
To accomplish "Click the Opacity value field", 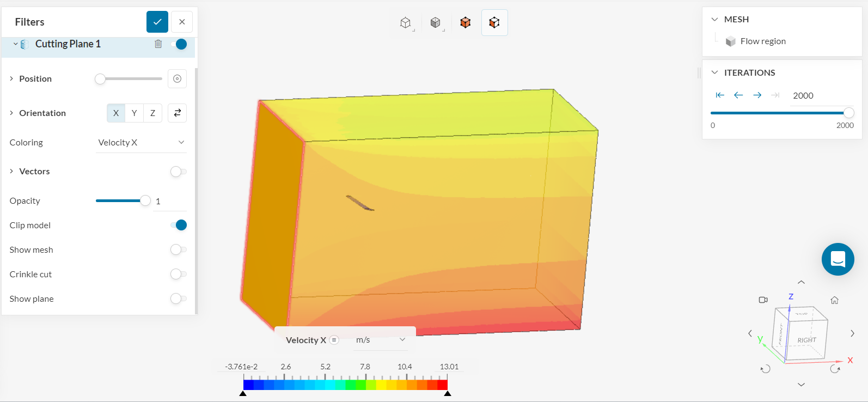I will point(170,202).
